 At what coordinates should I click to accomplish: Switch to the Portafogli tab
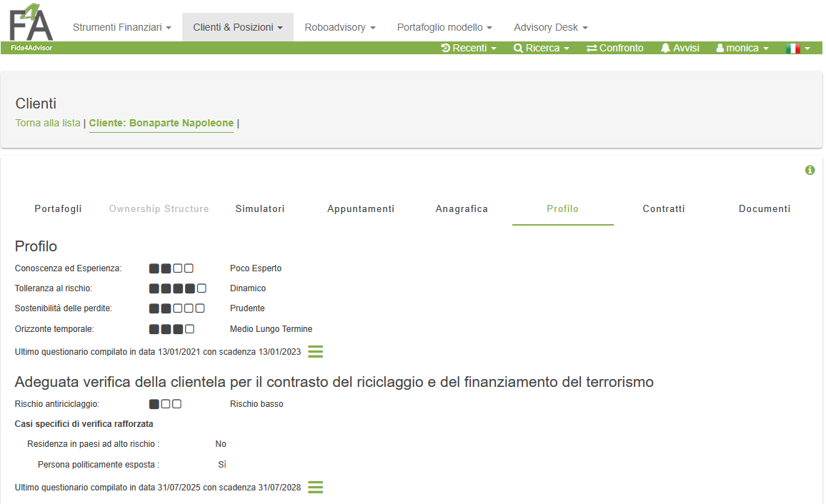[x=58, y=209]
